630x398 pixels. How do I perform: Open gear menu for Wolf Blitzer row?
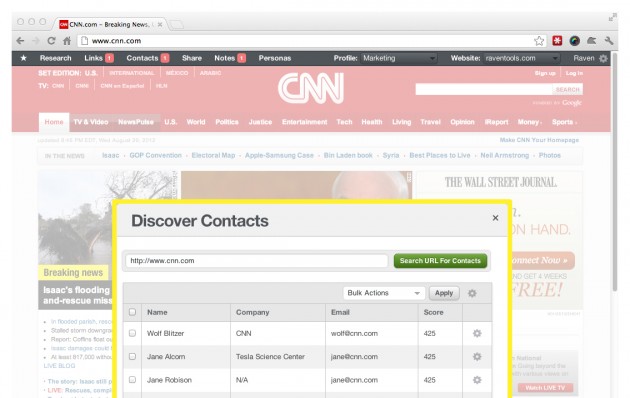pos(477,333)
